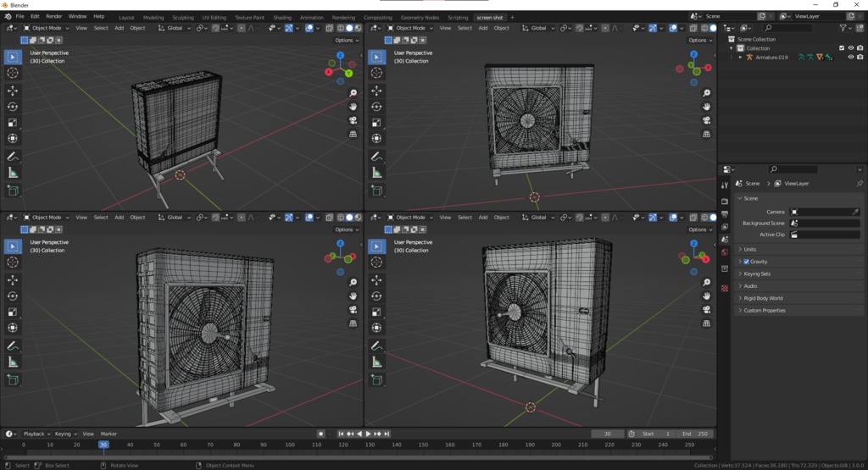Open the Render menu

[x=53, y=16]
